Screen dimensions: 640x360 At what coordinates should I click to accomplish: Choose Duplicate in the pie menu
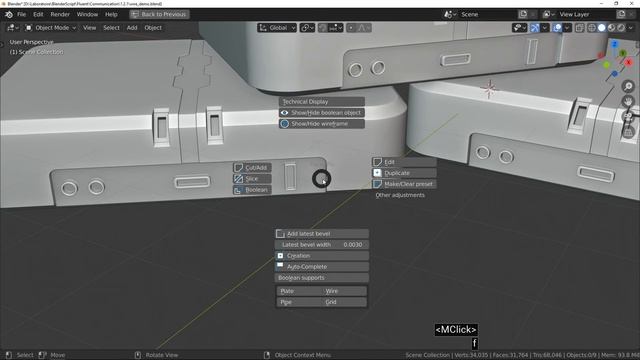(404, 173)
